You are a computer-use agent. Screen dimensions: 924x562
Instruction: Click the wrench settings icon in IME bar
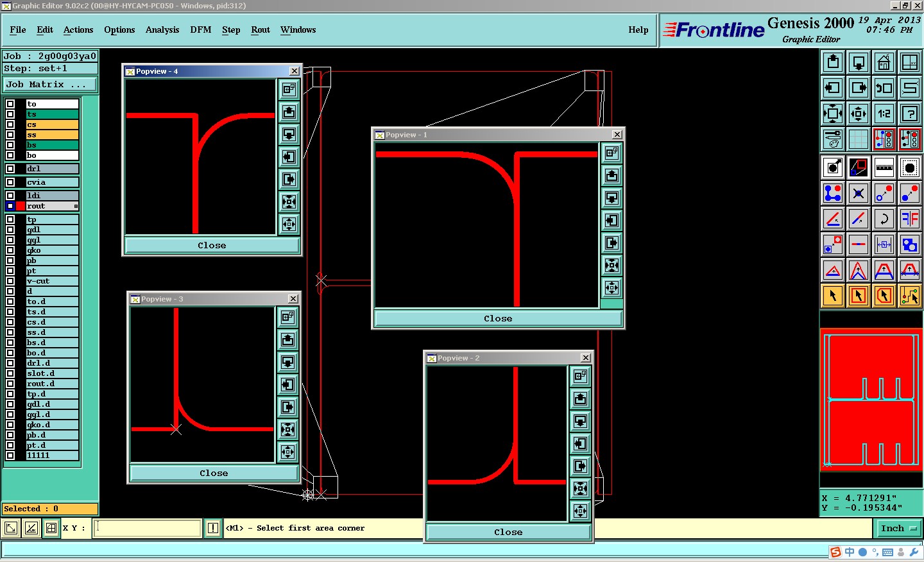(x=914, y=552)
